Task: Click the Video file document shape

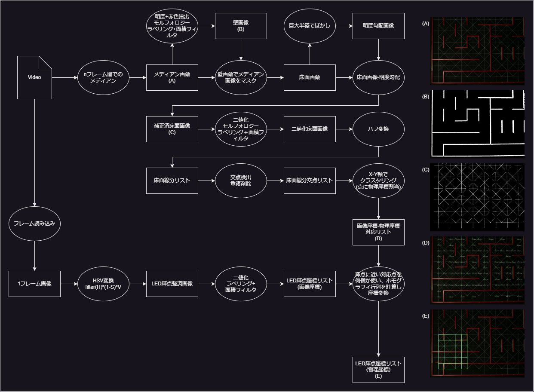Action: 34,77
